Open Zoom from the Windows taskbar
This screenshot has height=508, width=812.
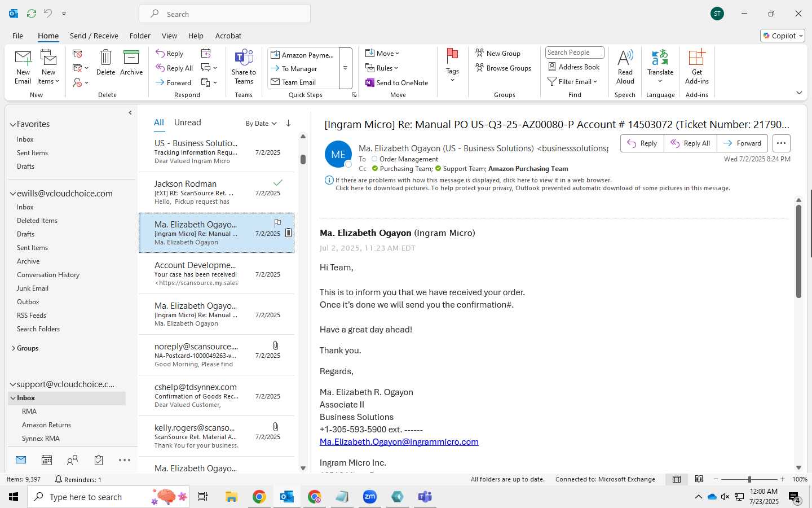370,497
